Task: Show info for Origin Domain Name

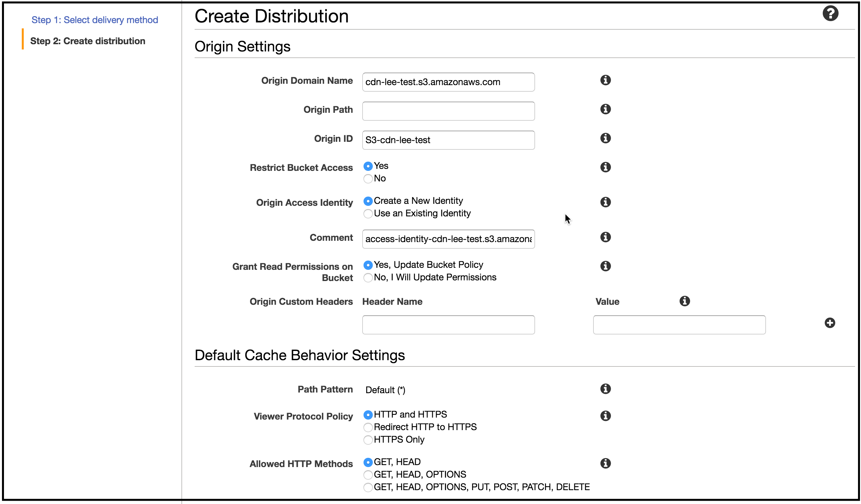Action: pos(605,80)
